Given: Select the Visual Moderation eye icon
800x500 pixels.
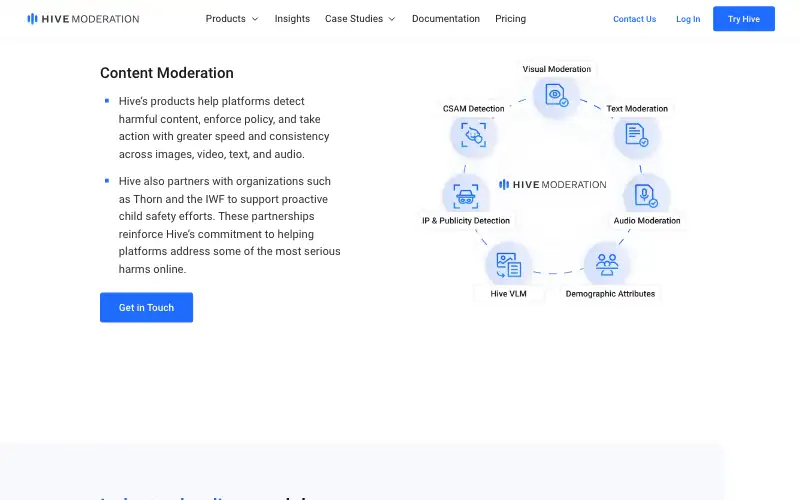Looking at the screenshot, I should click(x=556, y=95).
